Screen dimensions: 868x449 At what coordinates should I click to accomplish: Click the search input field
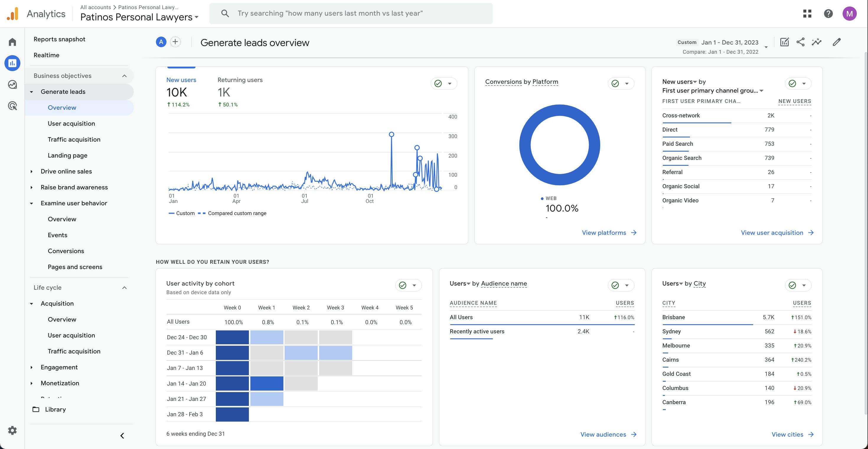pos(351,14)
